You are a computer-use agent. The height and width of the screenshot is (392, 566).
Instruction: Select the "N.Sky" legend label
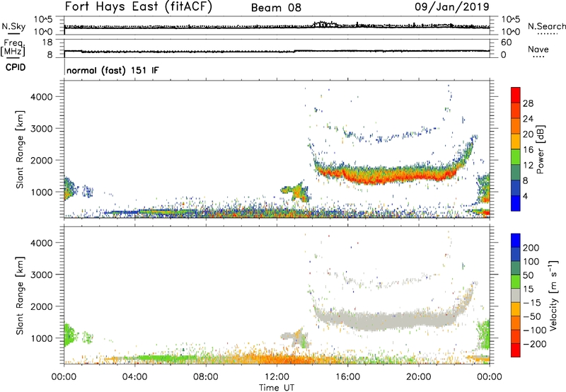pos(13,26)
